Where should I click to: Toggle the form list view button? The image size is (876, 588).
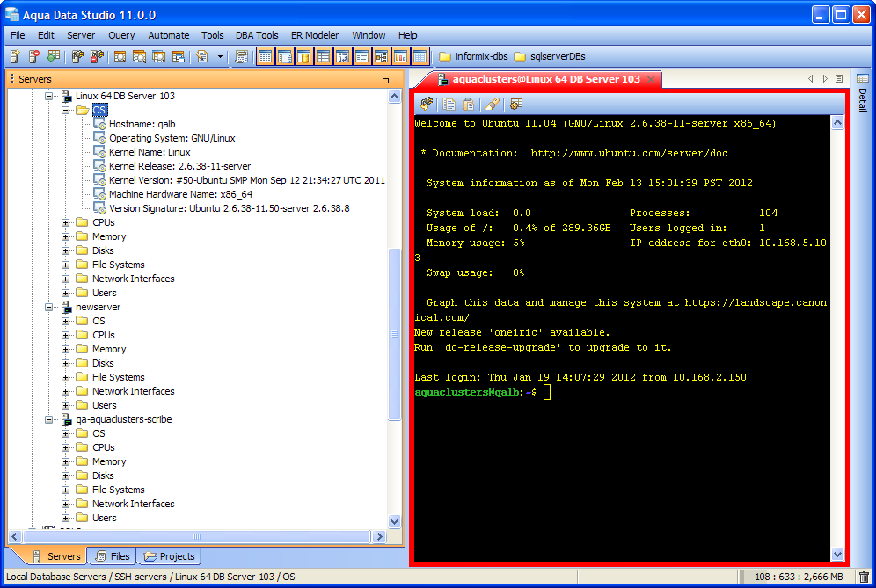pyautogui.click(x=362, y=56)
